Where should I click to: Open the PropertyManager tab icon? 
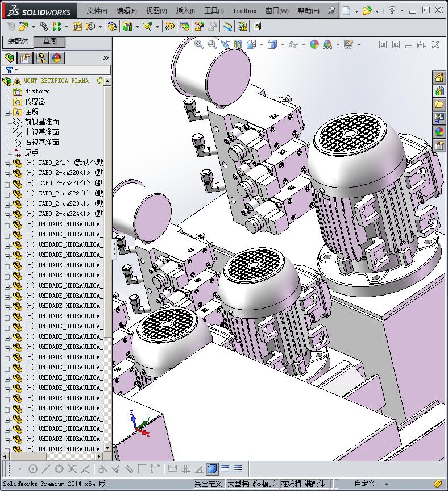pos(25,58)
